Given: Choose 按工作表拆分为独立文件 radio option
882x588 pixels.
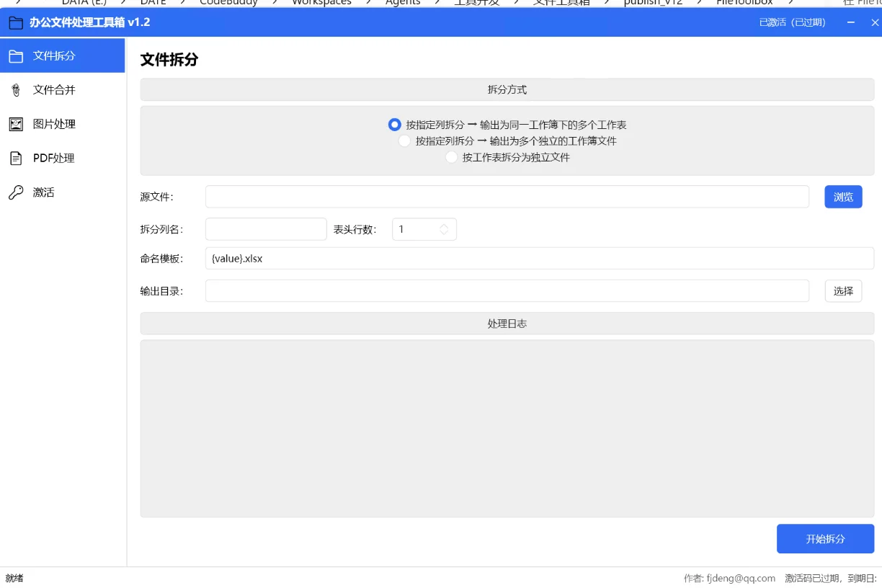Looking at the screenshot, I should point(507,157).
